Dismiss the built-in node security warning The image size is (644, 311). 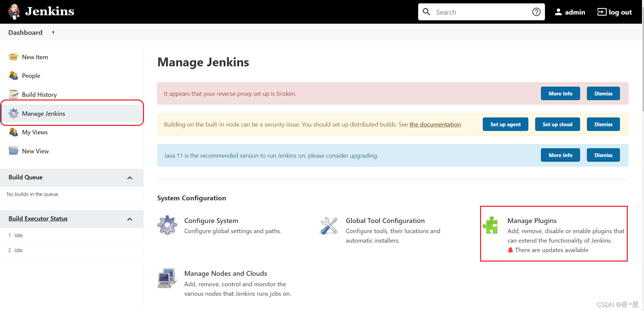click(603, 124)
